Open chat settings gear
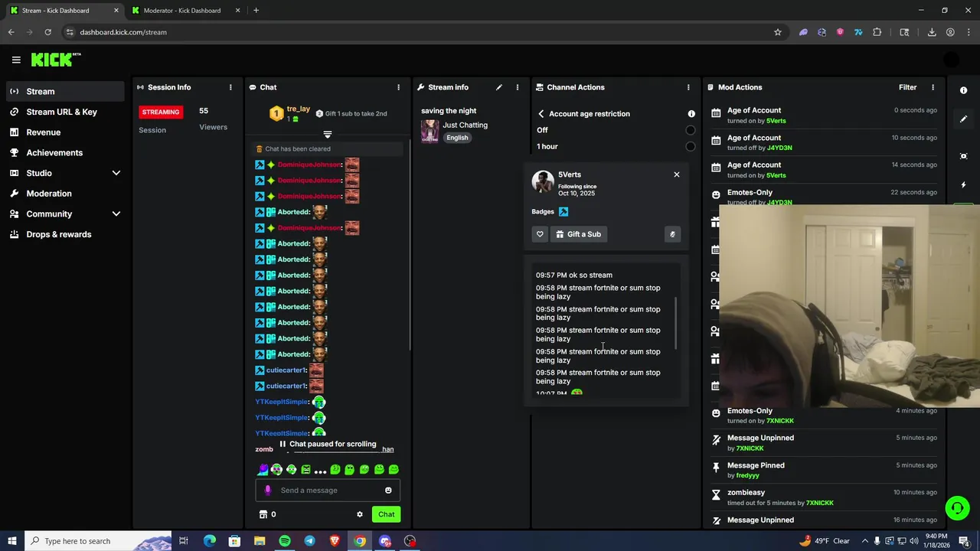980x551 pixels. click(x=360, y=514)
